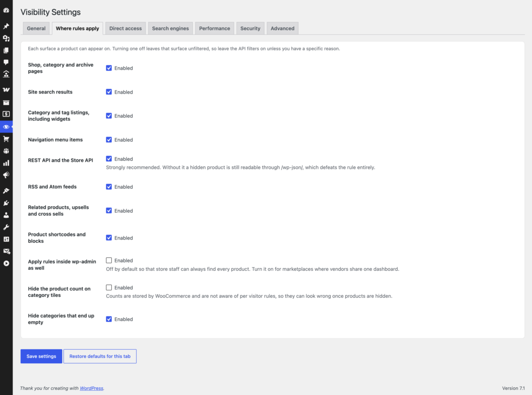Open Comments via the speech bubble icon

point(6,62)
